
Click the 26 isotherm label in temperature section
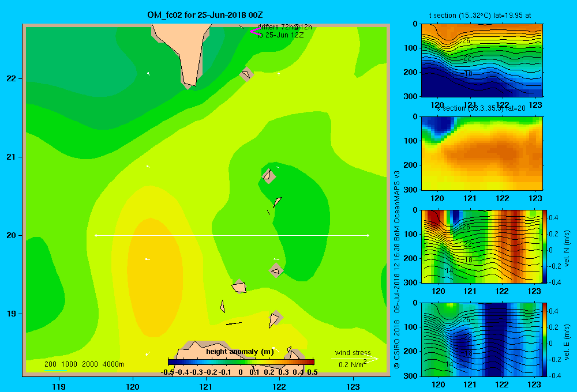point(466,41)
